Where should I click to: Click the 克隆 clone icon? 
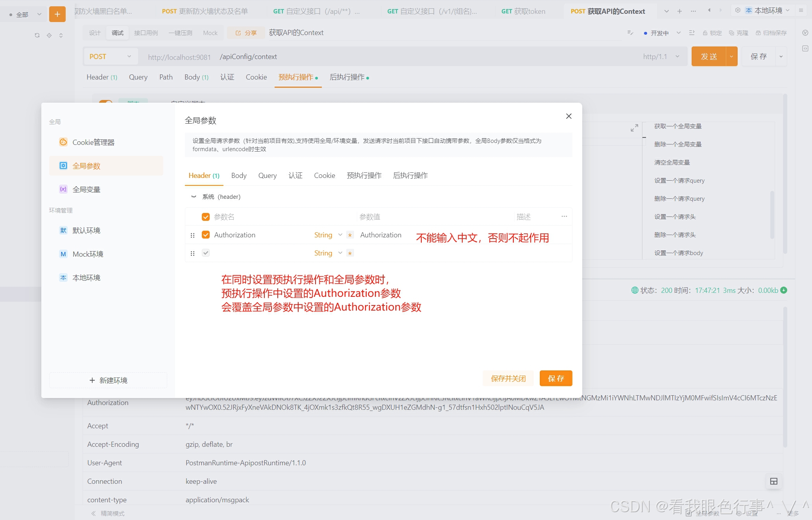tap(739, 33)
